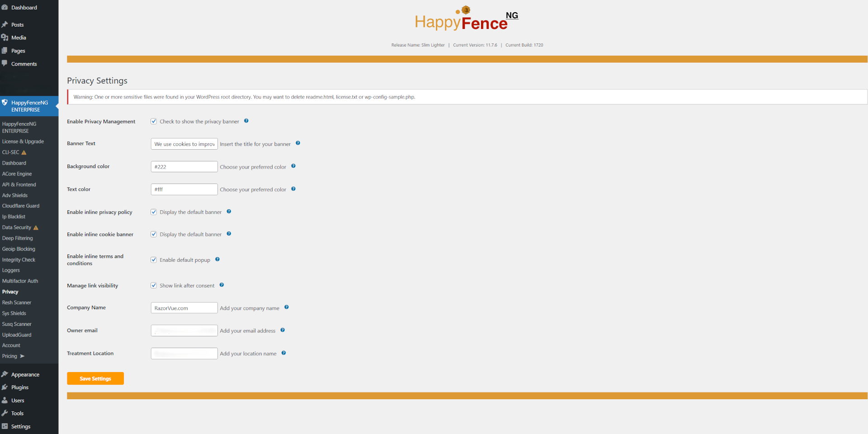Click the Media sidebar icon
Image resolution: width=868 pixels, height=434 pixels.
(x=5, y=38)
